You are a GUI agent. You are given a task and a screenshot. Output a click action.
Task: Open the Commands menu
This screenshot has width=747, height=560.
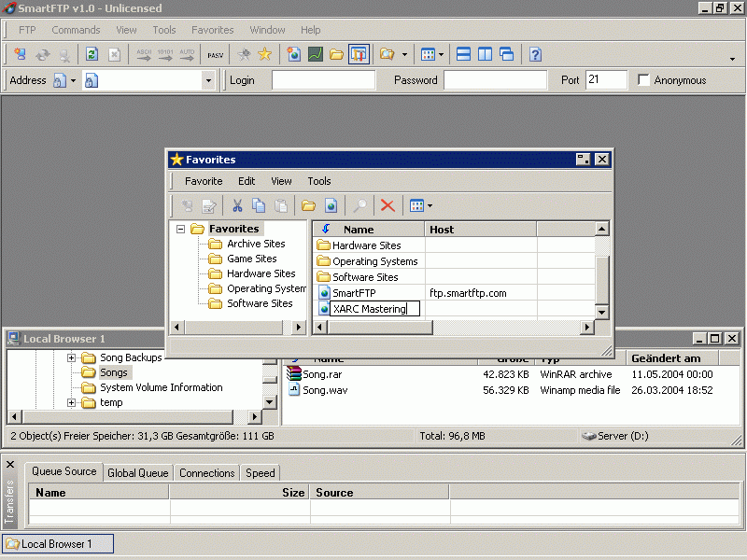click(x=76, y=30)
